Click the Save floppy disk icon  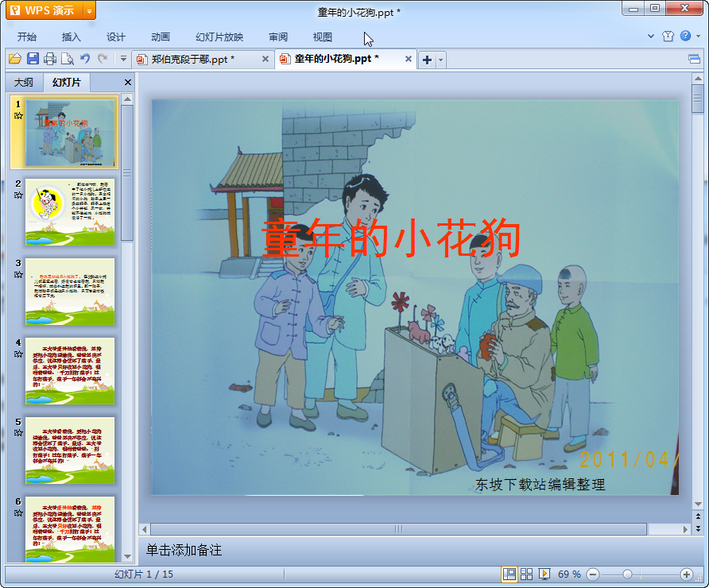click(x=33, y=59)
